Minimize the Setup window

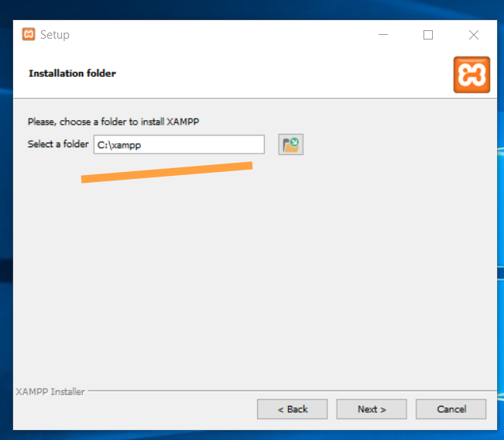point(382,34)
